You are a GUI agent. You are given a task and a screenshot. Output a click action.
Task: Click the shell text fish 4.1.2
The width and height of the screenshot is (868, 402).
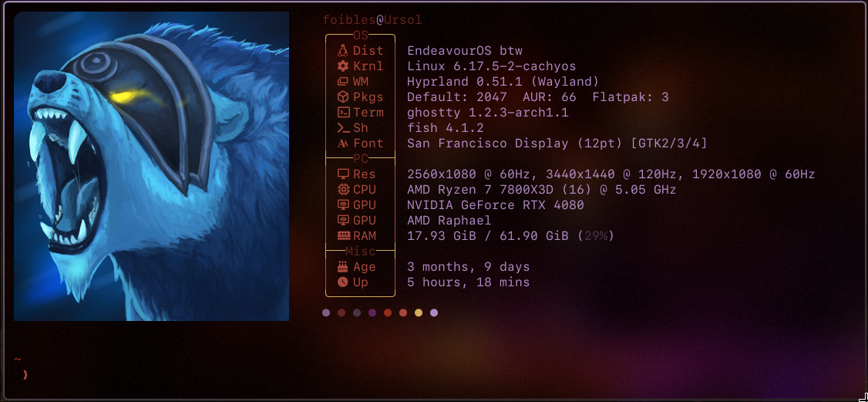pyautogui.click(x=446, y=128)
